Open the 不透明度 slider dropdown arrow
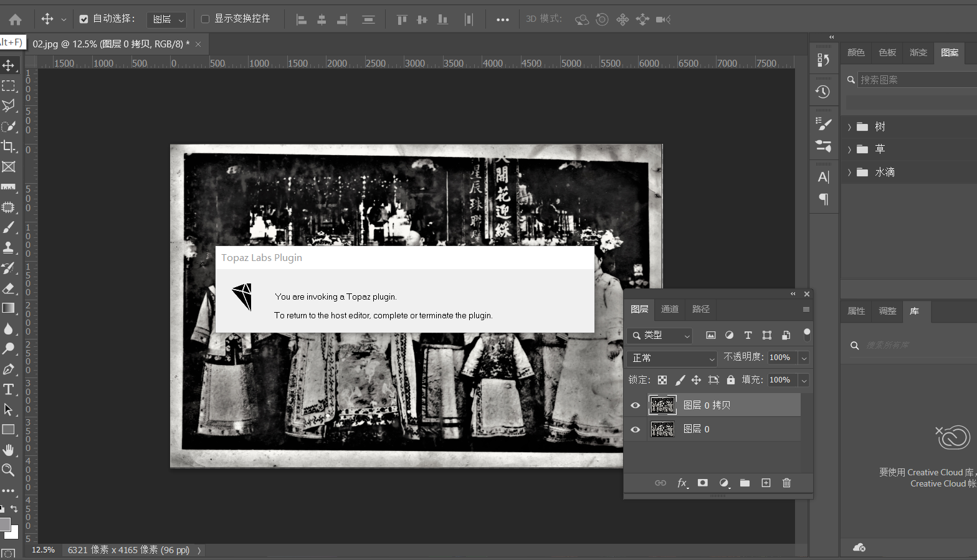The image size is (977, 560). click(804, 358)
